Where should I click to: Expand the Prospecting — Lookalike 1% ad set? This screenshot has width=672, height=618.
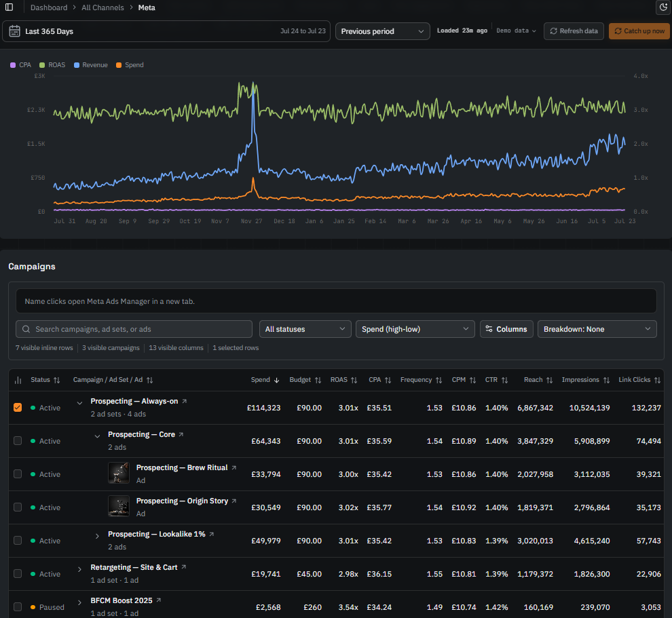pyautogui.click(x=97, y=536)
